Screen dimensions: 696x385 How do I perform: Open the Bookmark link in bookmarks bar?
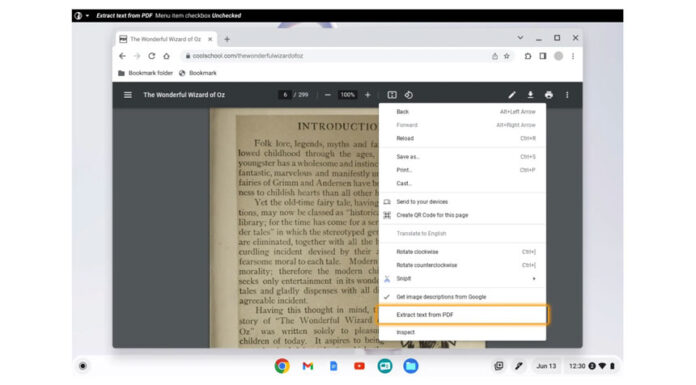pyautogui.click(x=198, y=73)
